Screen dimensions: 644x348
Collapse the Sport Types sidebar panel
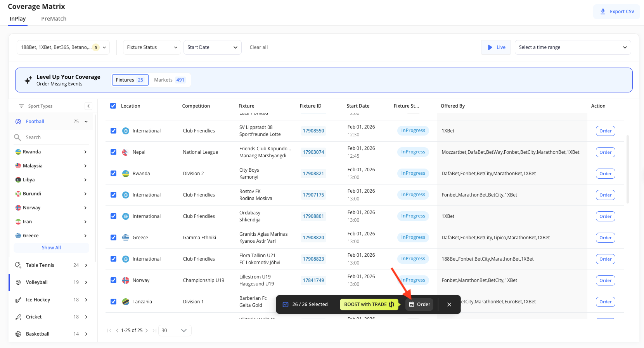[x=88, y=106]
